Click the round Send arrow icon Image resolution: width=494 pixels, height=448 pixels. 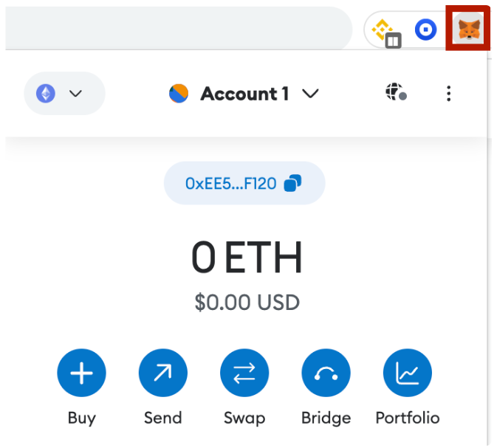(162, 374)
